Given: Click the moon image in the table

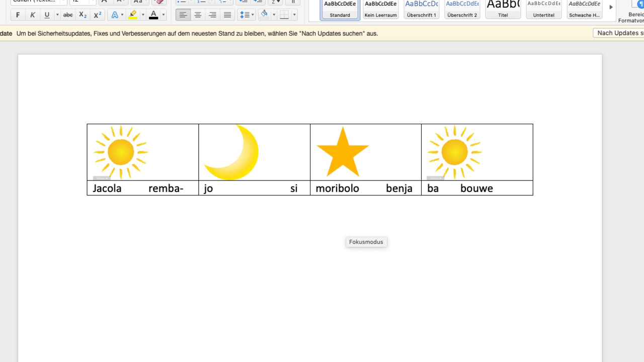Looking at the screenshot, I should tap(232, 152).
